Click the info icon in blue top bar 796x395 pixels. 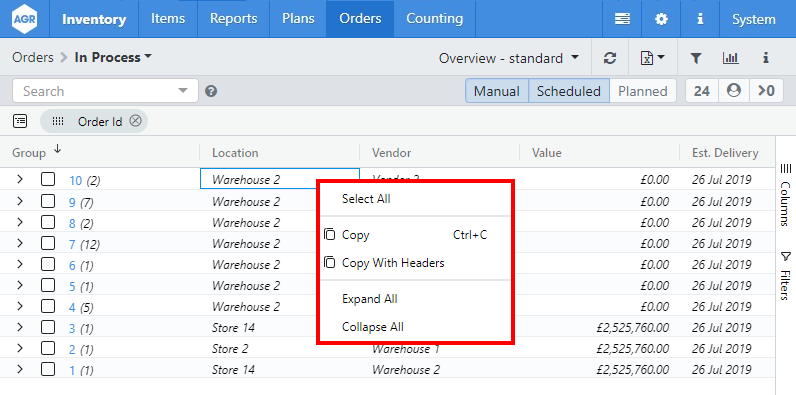coord(700,19)
